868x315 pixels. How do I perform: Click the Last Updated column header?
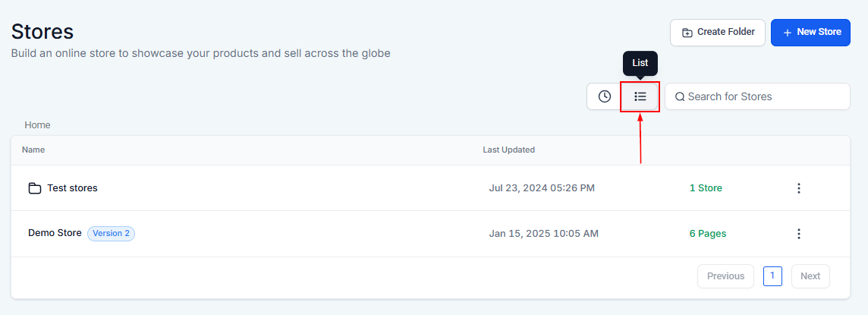click(x=508, y=150)
